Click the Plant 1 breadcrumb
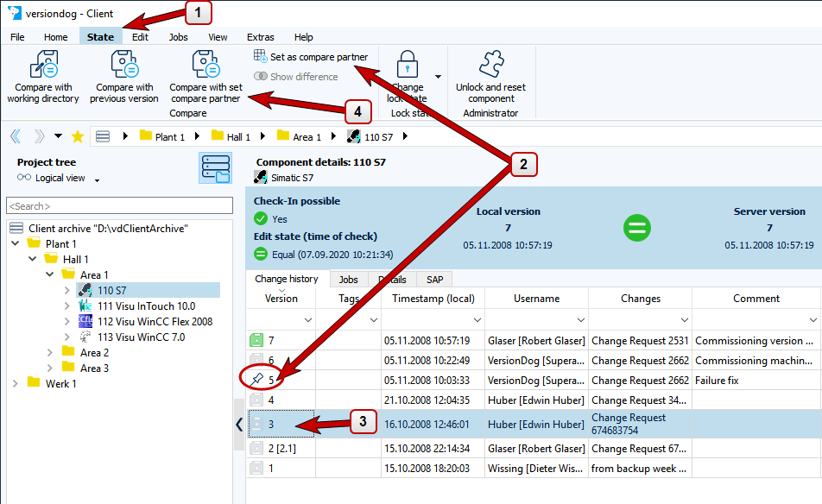822x504 pixels. pos(169,136)
